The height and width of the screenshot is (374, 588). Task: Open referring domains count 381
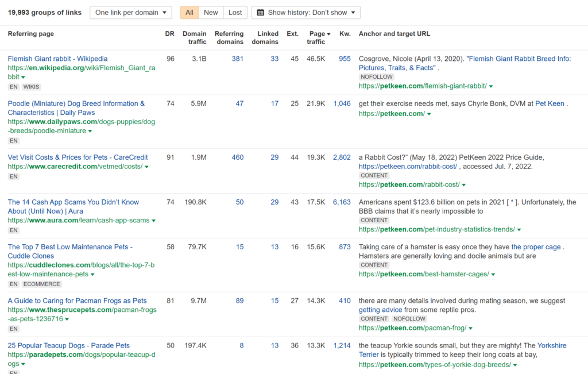pyautogui.click(x=237, y=59)
